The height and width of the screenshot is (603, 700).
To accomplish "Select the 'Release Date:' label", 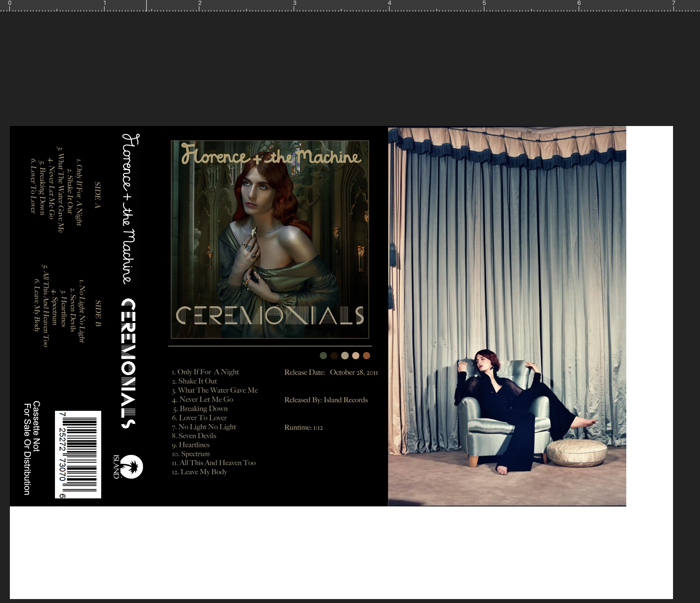I will [x=305, y=372].
